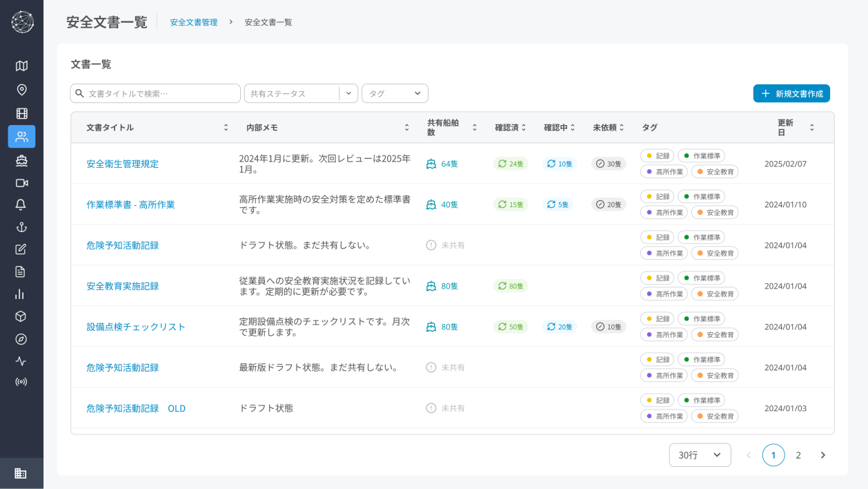
Task: Open the box package sidebar icon
Action: point(21,316)
